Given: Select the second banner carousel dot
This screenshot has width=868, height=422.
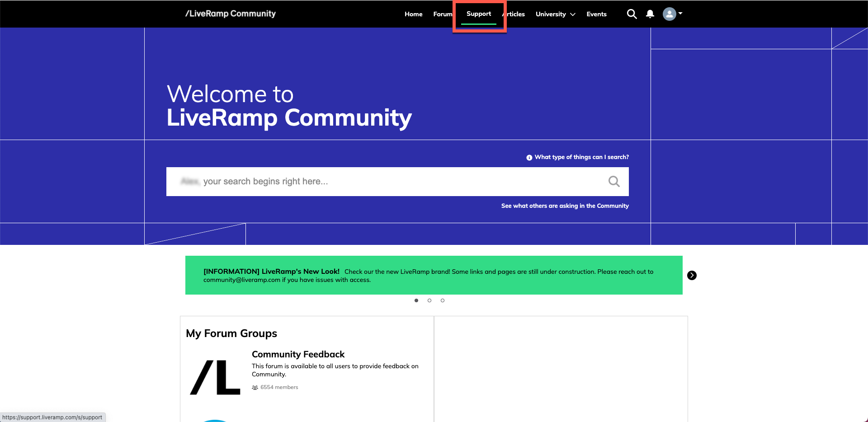Looking at the screenshot, I should tap(429, 300).
